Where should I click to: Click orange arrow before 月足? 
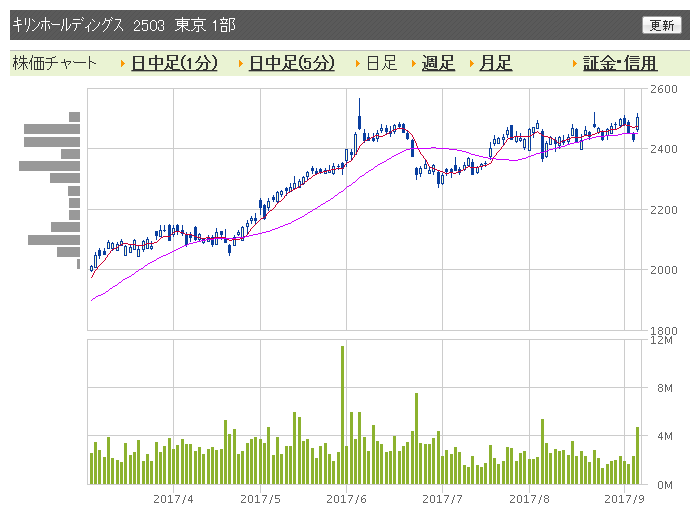click(x=472, y=64)
